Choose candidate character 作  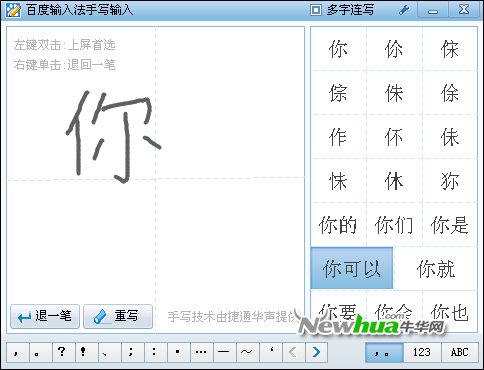pyautogui.click(x=338, y=137)
